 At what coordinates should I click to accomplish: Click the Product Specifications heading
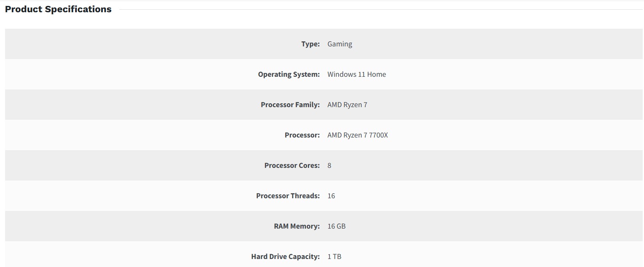tap(58, 9)
